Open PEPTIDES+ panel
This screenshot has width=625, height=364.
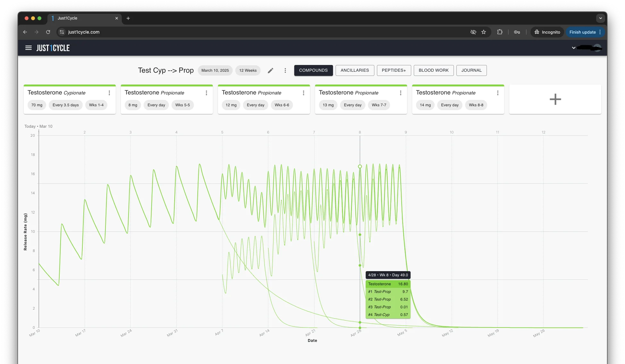tap(393, 70)
